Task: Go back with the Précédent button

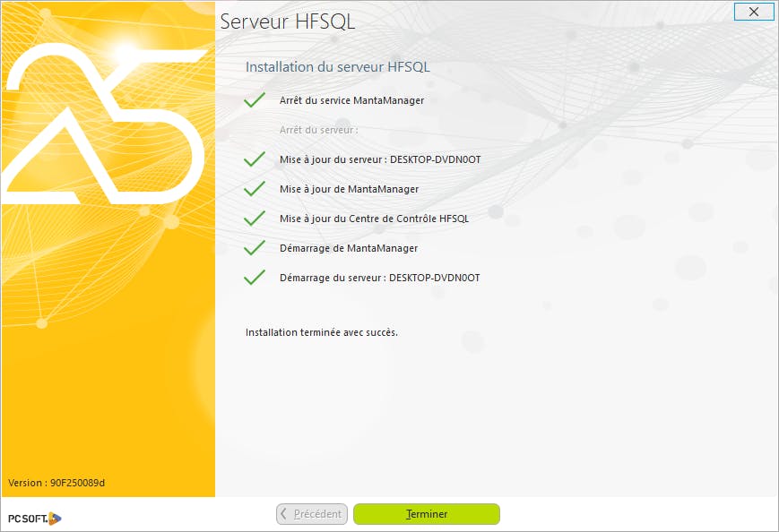Action: pos(311,513)
